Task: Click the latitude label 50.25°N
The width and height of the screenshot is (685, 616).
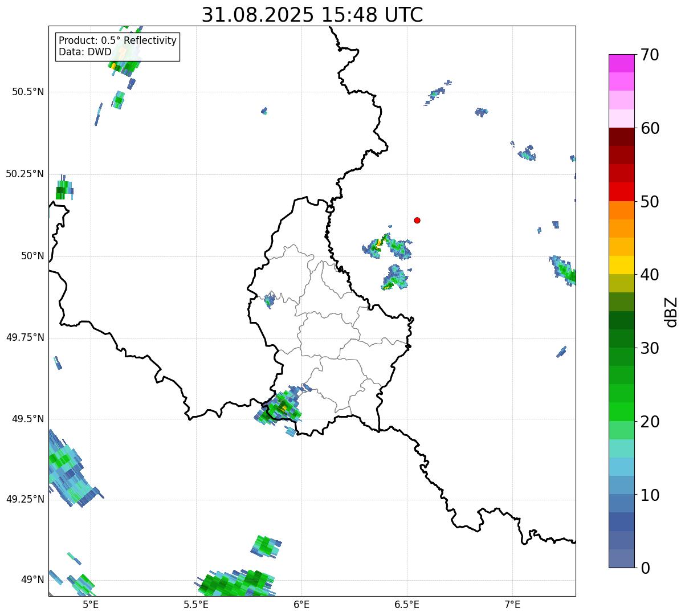Action: (25, 174)
